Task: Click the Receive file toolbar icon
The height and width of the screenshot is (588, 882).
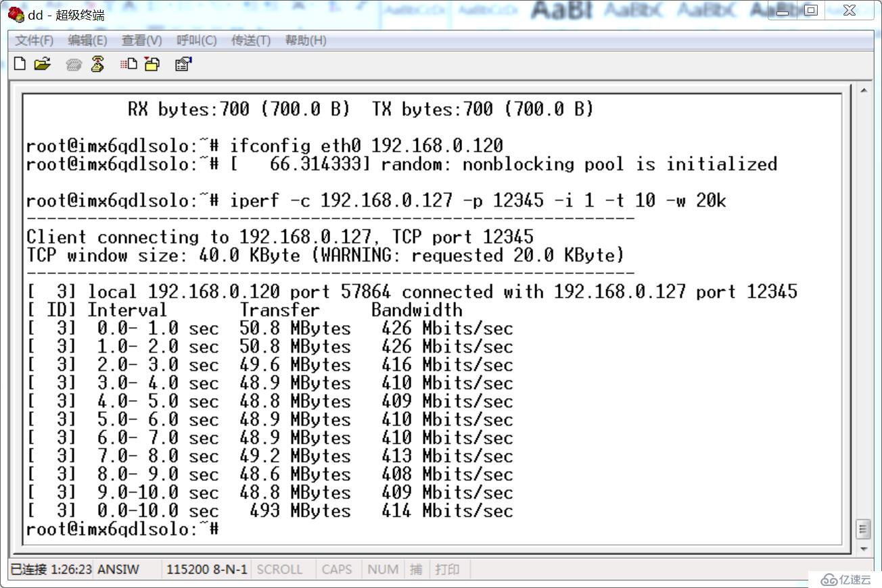Action: click(x=152, y=64)
